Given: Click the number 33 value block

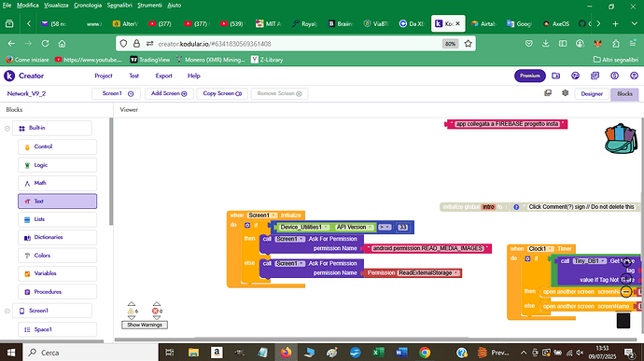Looking at the screenshot, I should 402,227.
